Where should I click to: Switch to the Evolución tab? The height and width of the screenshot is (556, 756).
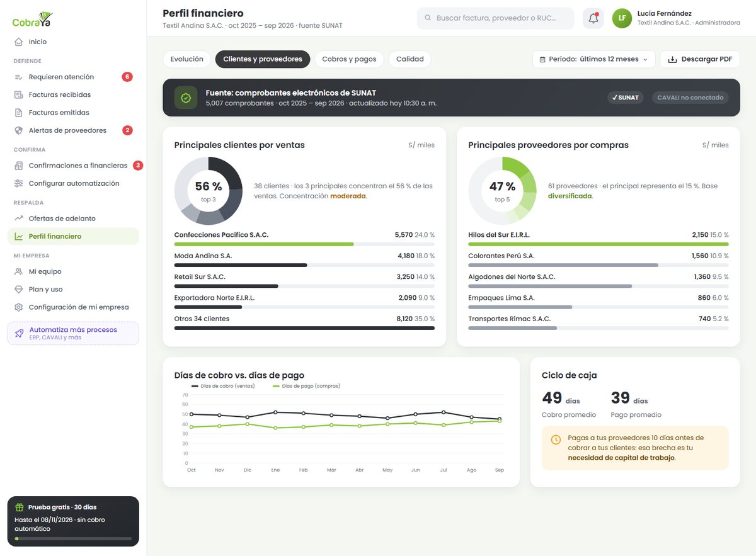pyautogui.click(x=186, y=59)
